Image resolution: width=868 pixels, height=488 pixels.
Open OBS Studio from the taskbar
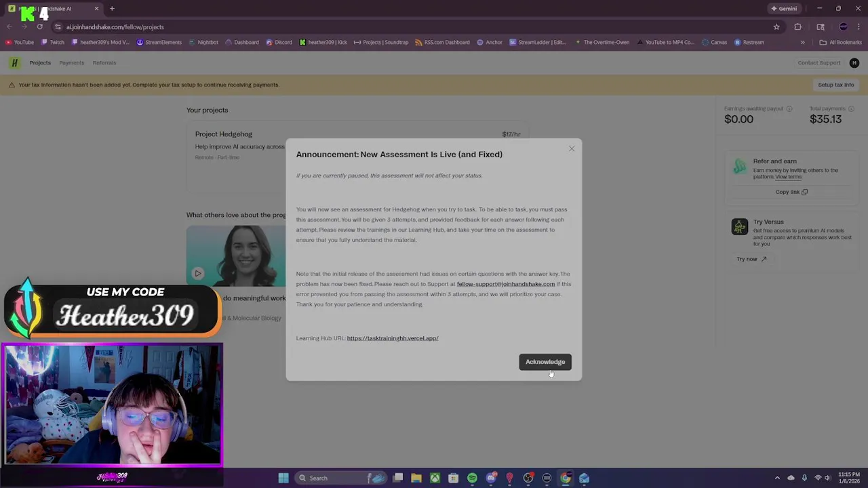(528, 478)
